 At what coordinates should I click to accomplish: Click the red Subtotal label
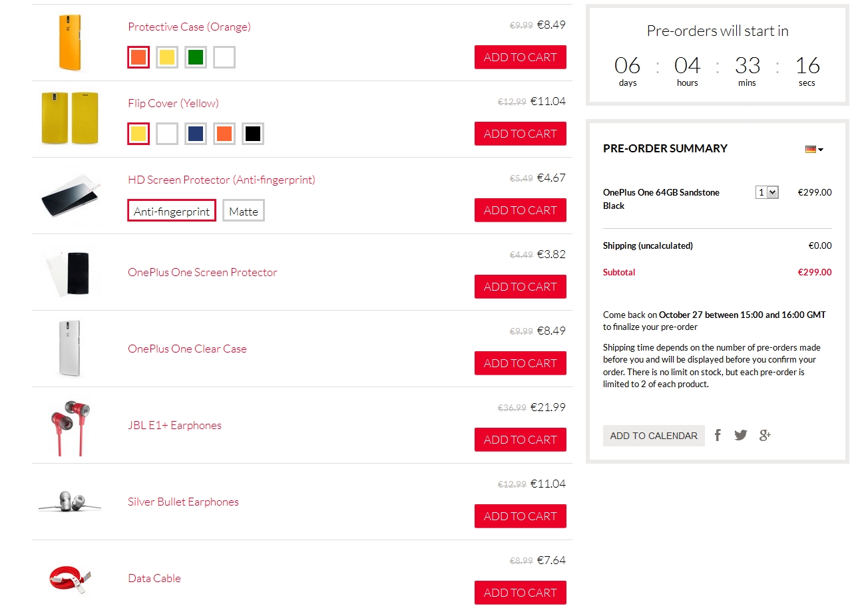[619, 272]
